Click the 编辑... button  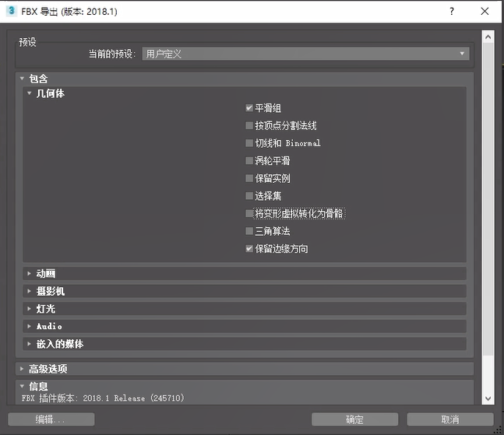[51, 419]
